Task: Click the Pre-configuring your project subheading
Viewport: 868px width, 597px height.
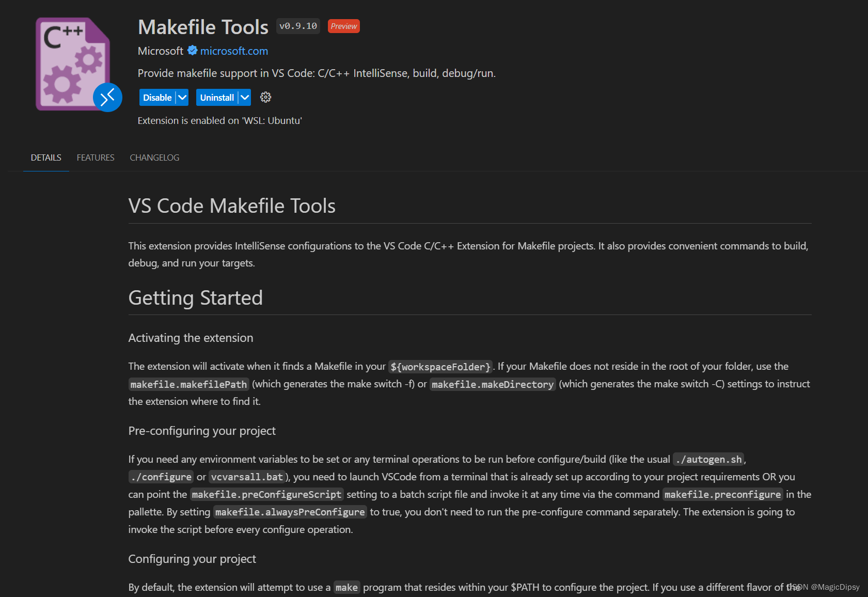Action: pos(202,431)
